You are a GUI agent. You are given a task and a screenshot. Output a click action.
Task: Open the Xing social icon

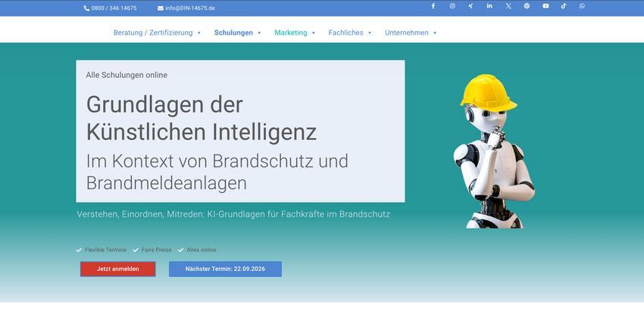click(470, 6)
